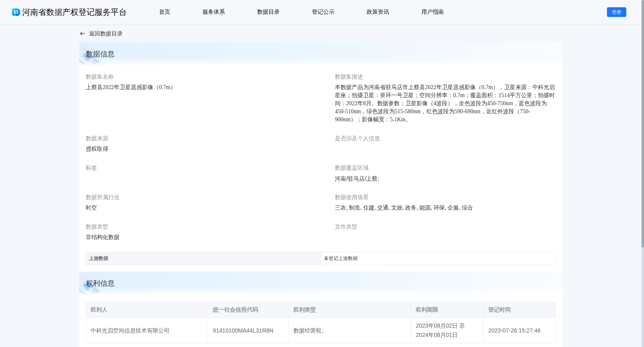Click the 文件类型 field label
644x347 pixels.
coord(346,227)
